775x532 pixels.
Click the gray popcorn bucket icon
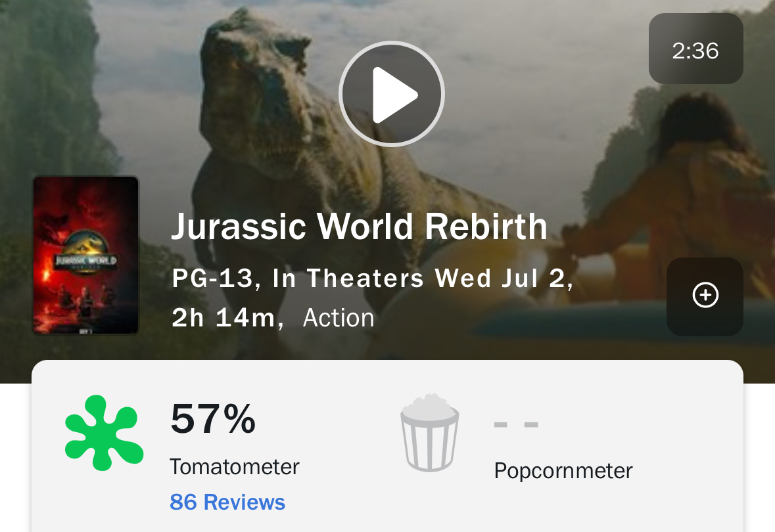tap(430, 433)
